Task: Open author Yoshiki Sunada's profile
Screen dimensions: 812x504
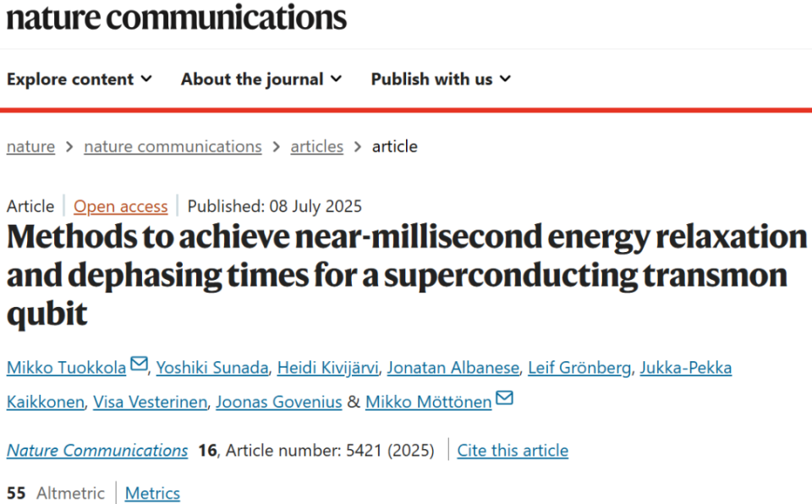Action: click(x=212, y=368)
